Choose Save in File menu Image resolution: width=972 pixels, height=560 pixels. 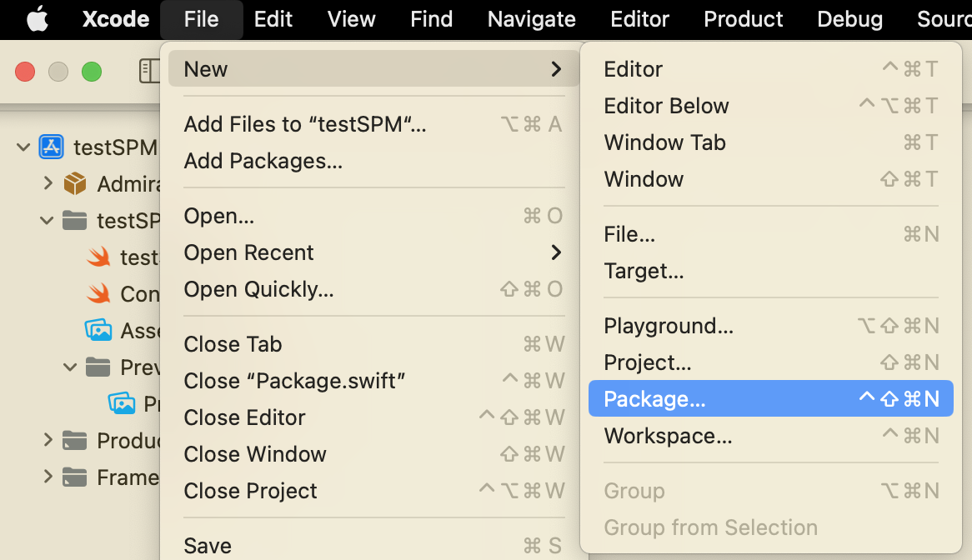(373, 545)
